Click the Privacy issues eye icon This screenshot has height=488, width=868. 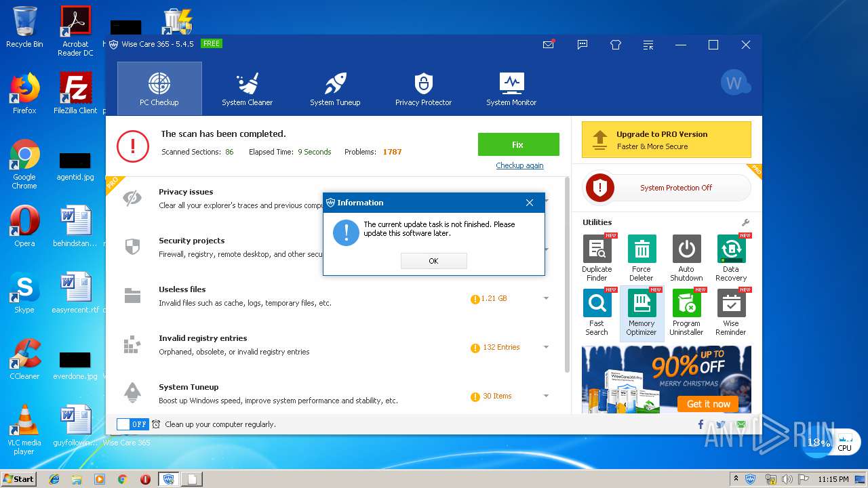coord(132,198)
